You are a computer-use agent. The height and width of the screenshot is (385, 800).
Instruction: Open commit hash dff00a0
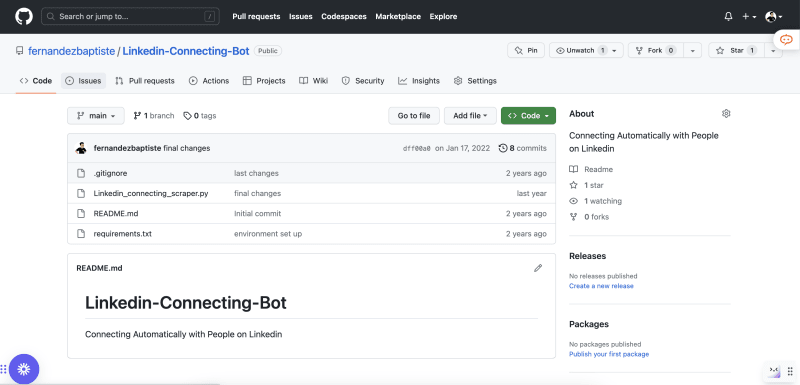pyautogui.click(x=416, y=148)
